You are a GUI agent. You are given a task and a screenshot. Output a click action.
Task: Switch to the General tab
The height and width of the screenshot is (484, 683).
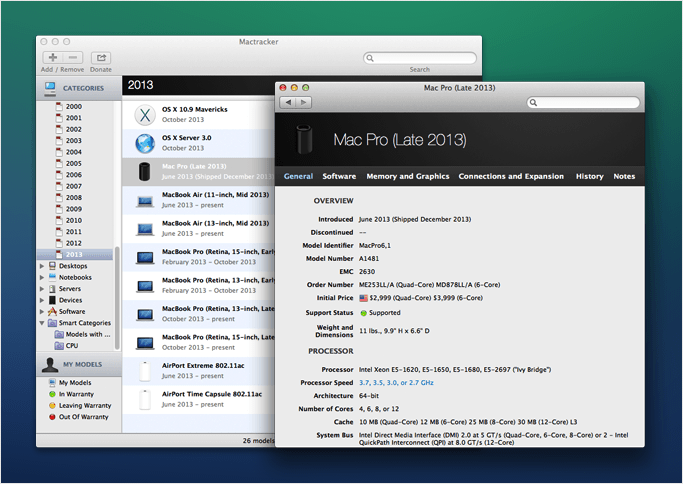(298, 176)
